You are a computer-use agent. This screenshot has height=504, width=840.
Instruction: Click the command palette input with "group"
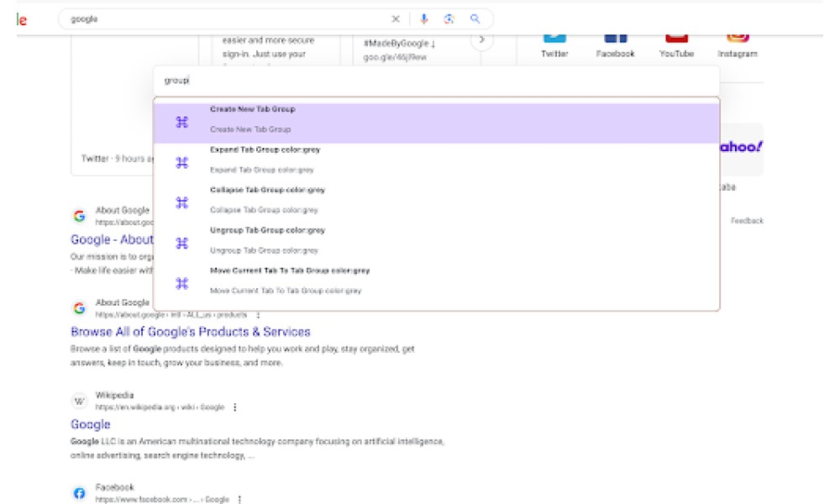point(436,81)
